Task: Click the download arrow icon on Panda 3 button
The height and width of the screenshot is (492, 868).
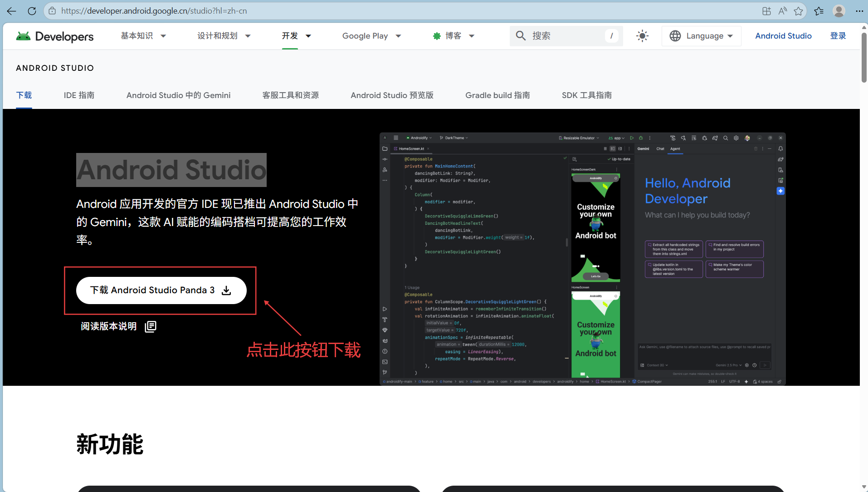Action: [226, 290]
